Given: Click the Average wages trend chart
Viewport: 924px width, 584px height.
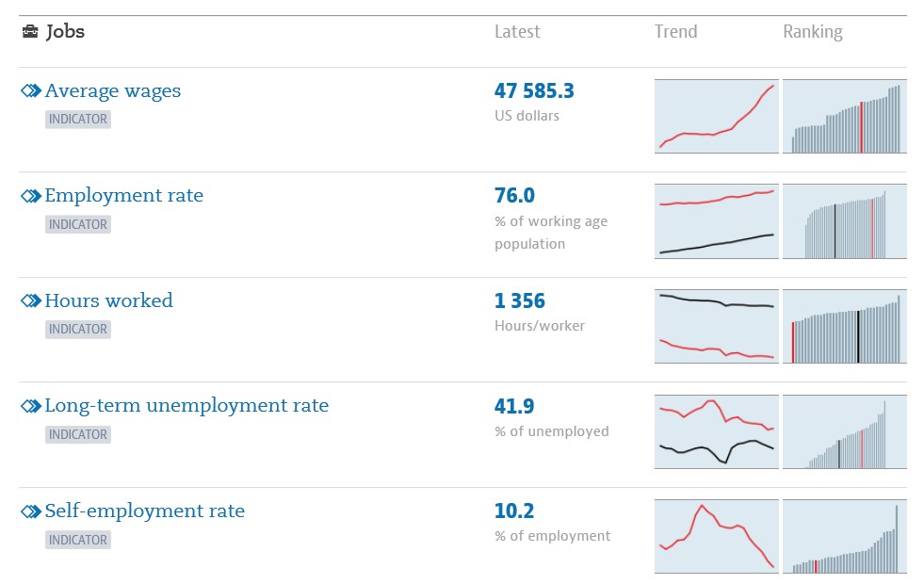Looking at the screenshot, I should point(716,116).
